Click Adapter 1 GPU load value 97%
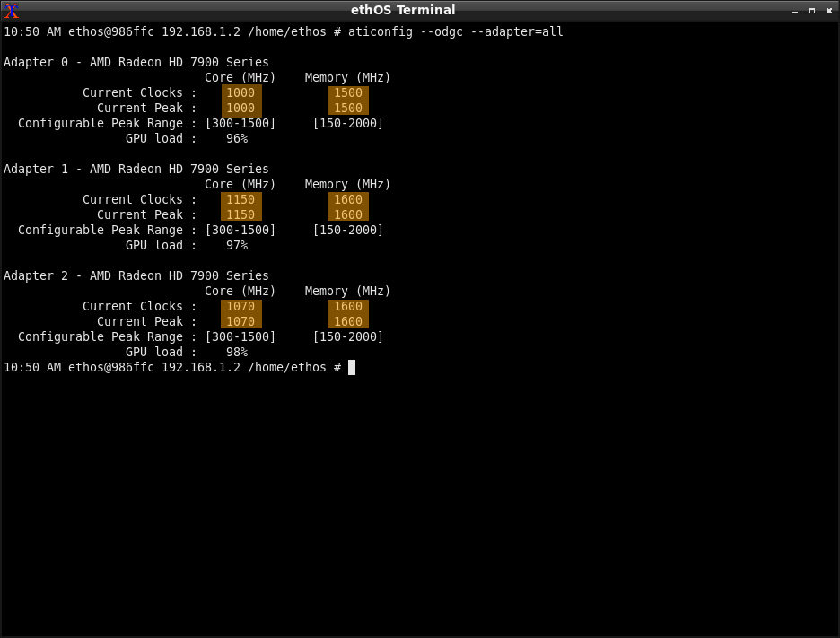This screenshot has height=638, width=840. pos(237,245)
